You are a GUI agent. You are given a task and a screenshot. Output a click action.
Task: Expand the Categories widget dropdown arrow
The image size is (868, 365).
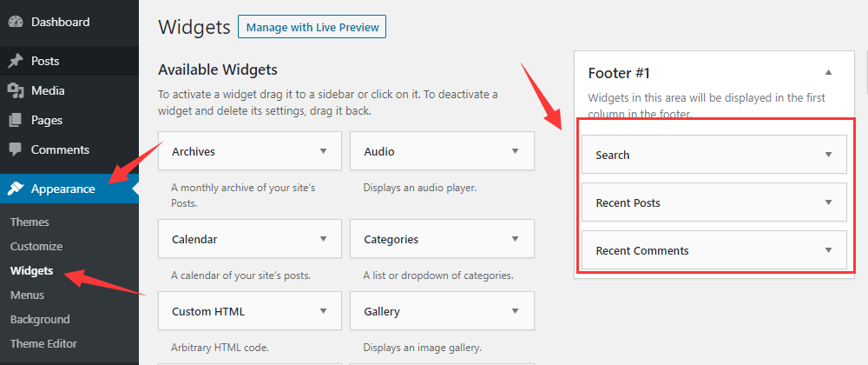516,239
